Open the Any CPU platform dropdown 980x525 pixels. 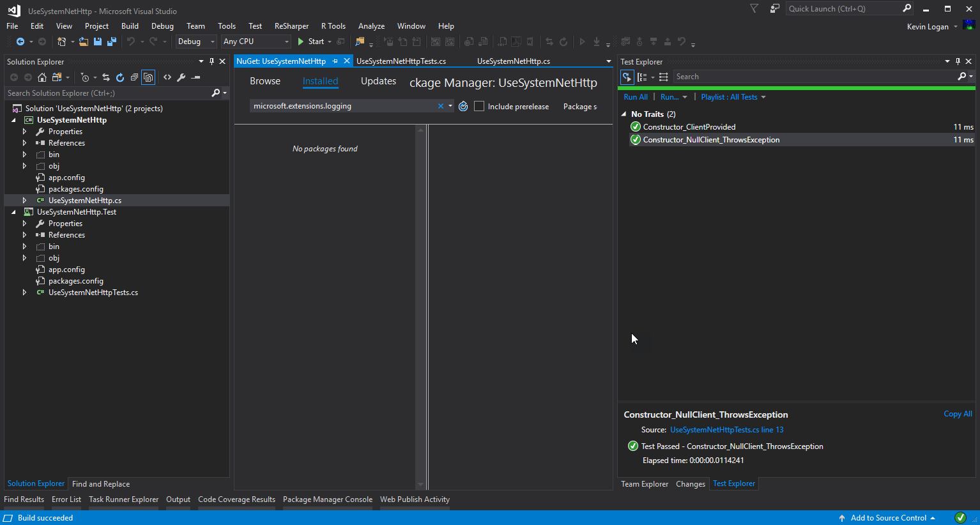tap(256, 42)
